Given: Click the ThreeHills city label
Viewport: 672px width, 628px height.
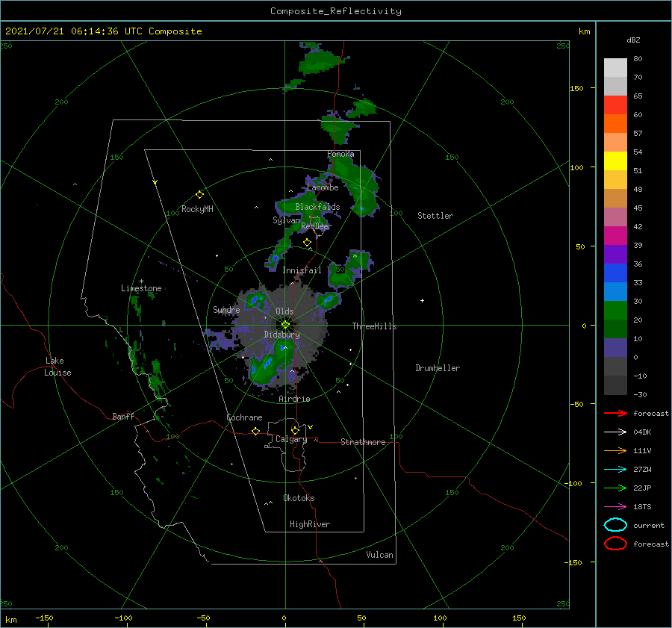Looking at the screenshot, I should 374,326.
